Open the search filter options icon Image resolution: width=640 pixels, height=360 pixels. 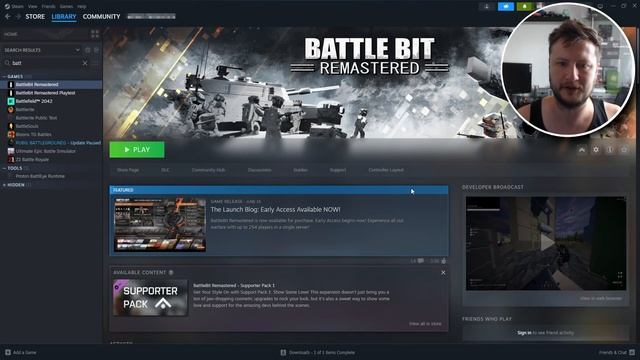point(96,63)
